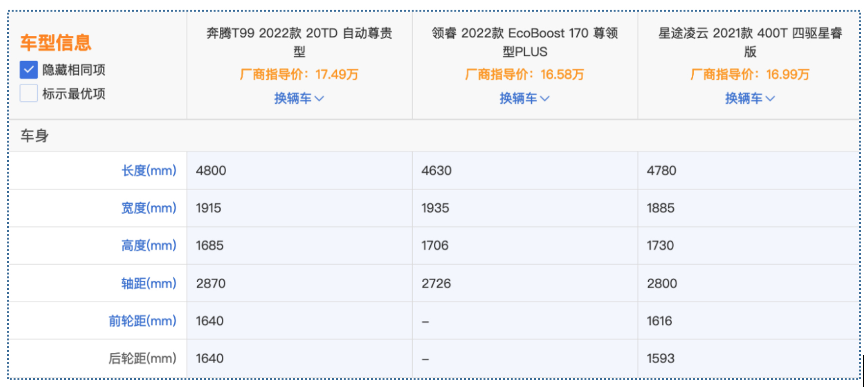868x387 pixels.
Task: Click the 高度(mm) parameter link
Action: click(149, 245)
